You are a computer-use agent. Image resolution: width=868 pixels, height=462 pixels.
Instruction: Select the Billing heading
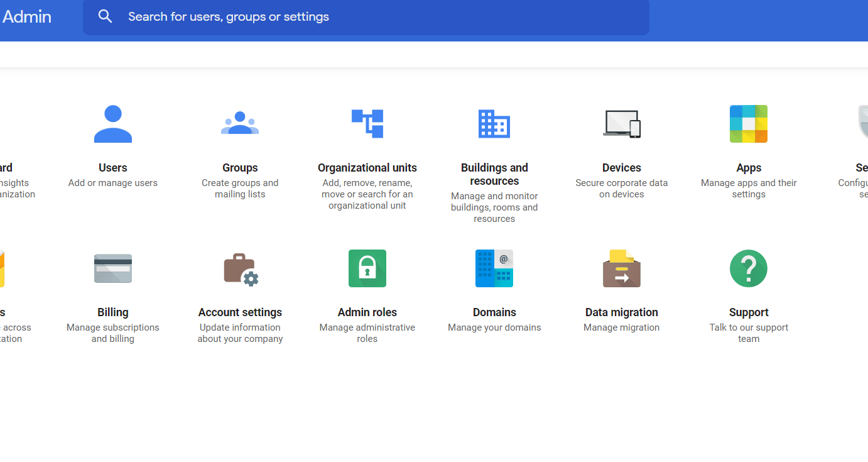[x=113, y=312]
